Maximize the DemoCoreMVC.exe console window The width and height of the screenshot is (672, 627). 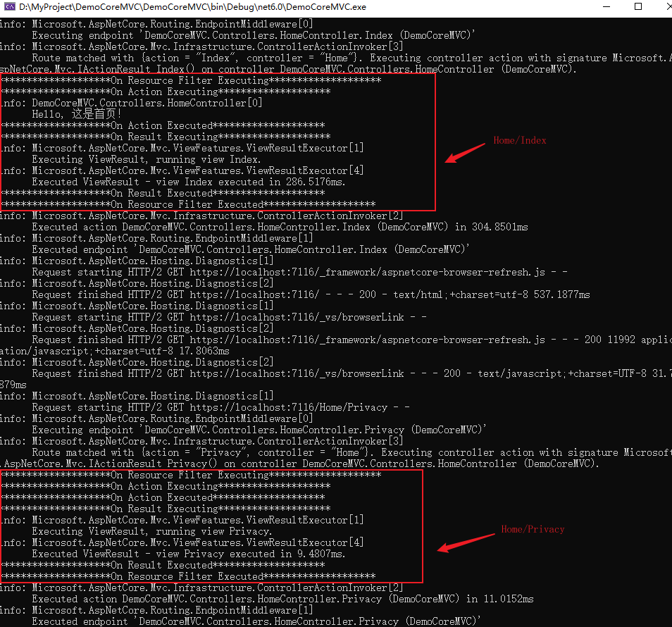pyautogui.click(x=637, y=7)
